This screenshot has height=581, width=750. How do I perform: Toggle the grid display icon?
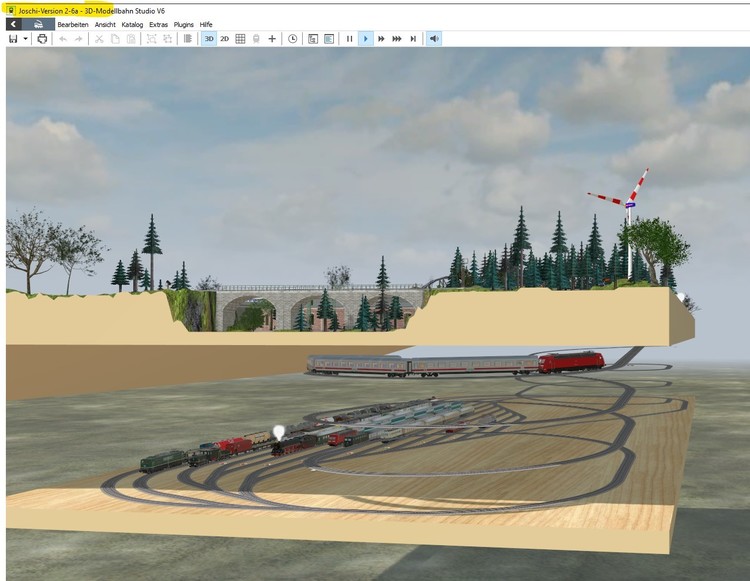tap(240, 39)
